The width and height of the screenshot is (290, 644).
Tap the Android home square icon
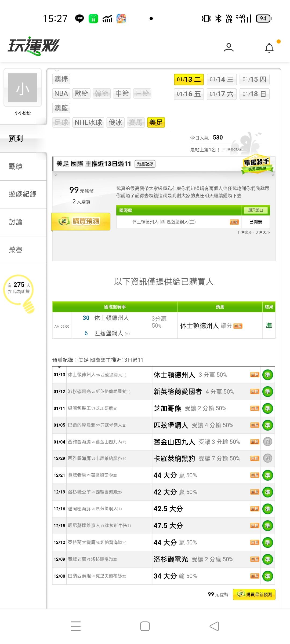click(x=145, y=626)
